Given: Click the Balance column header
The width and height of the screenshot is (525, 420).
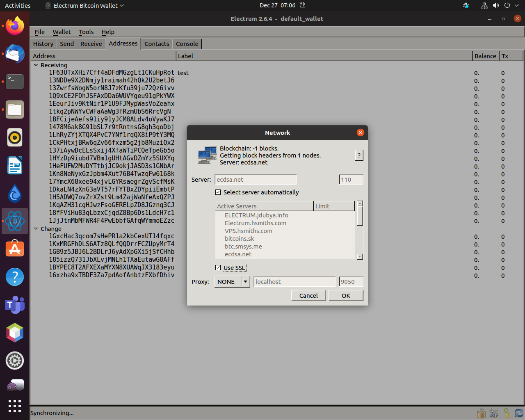Looking at the screenshot, I should [x=486, y=56].
